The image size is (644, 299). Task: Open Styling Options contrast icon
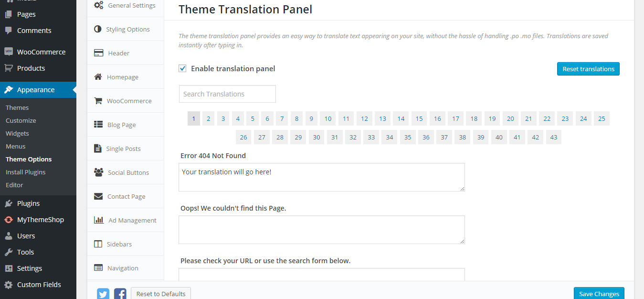click(x=98, y=29)
